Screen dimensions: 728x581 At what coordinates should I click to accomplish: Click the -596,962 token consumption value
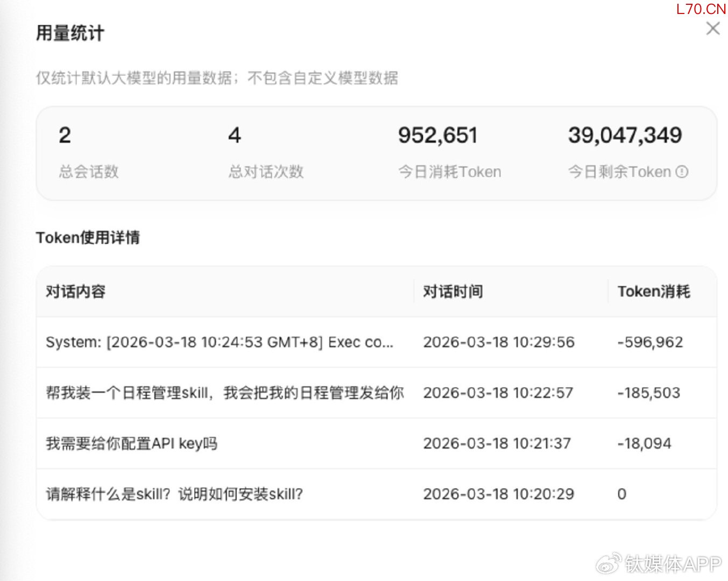tap(650, 342)
